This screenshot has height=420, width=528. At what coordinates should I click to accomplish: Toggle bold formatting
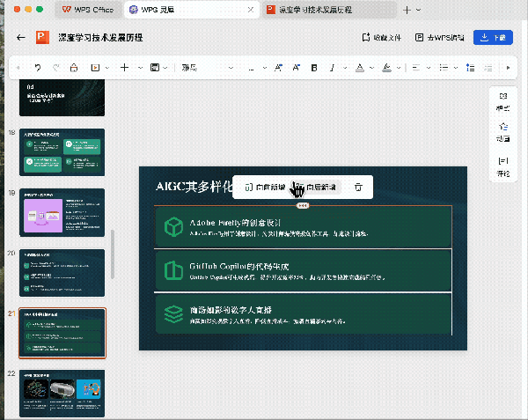pos(314,68)
